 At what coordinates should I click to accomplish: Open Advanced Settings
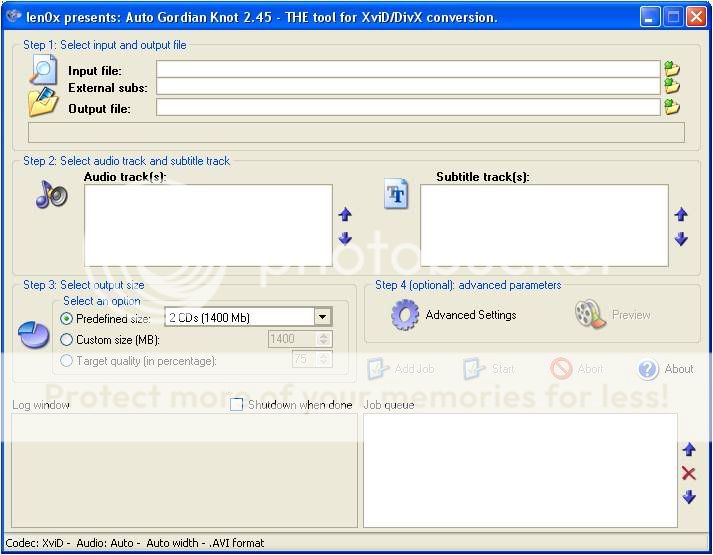(x=455, y=315)
